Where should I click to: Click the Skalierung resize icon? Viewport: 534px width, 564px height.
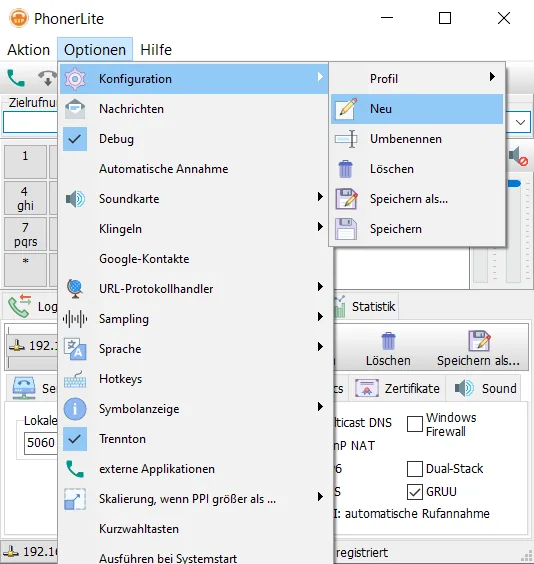pyautogui.click(x=75, y=499)
